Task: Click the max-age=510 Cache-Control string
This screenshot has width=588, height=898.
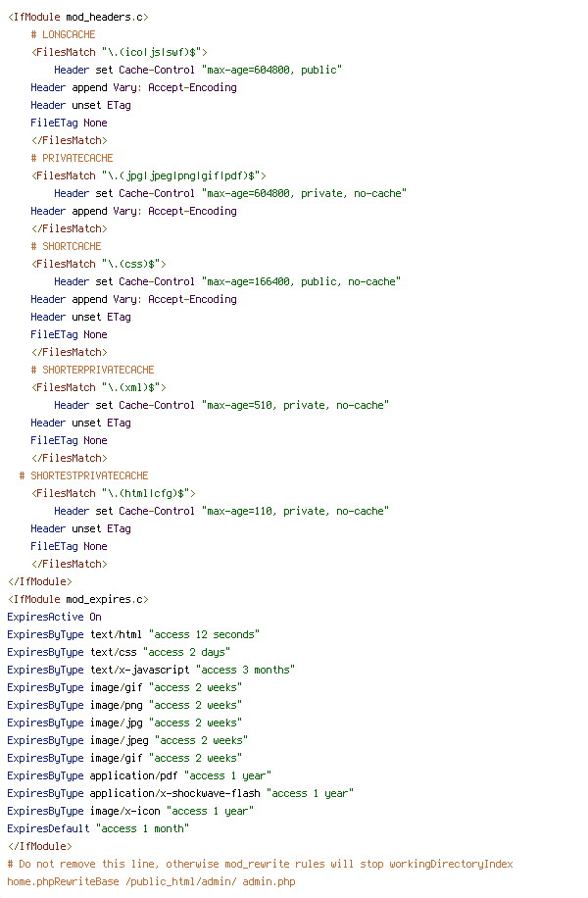Action: pos(295,406)
